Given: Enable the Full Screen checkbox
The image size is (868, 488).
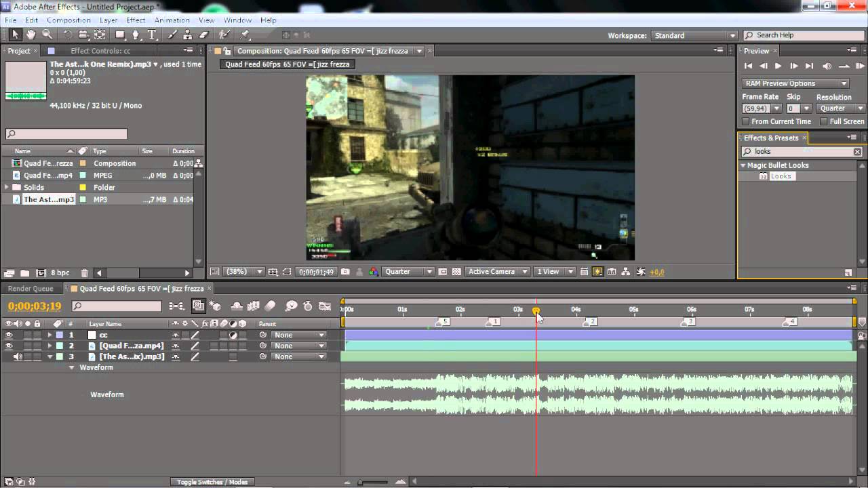Looking at the screenshot, I should 824,121.
